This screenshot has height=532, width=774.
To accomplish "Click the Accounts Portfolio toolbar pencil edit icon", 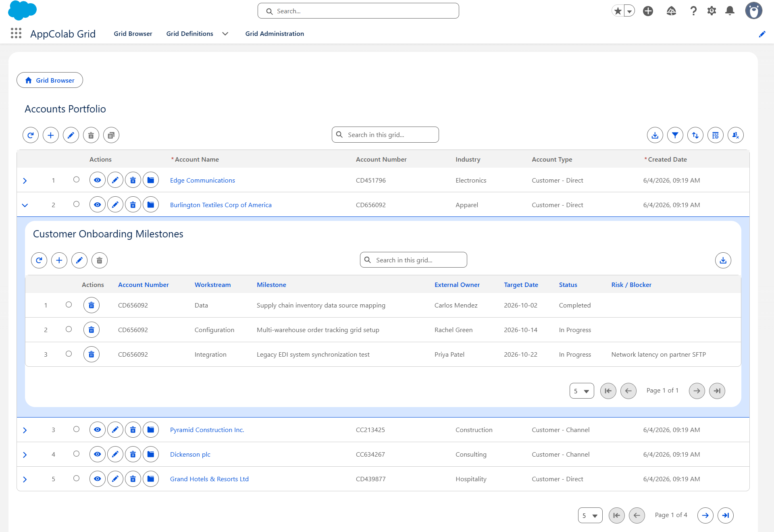I will coord(71,135).
